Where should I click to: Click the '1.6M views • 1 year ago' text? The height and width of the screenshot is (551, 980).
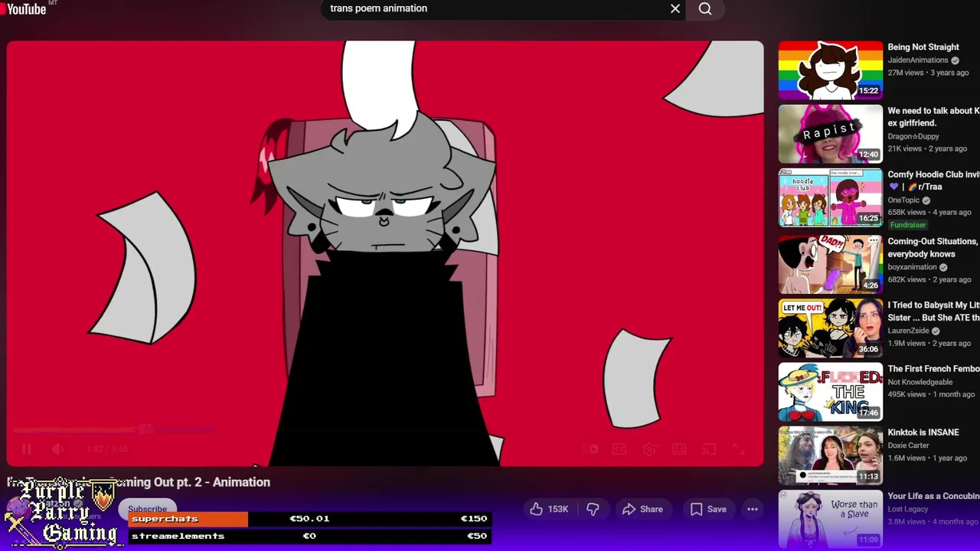tap(927, 458)
